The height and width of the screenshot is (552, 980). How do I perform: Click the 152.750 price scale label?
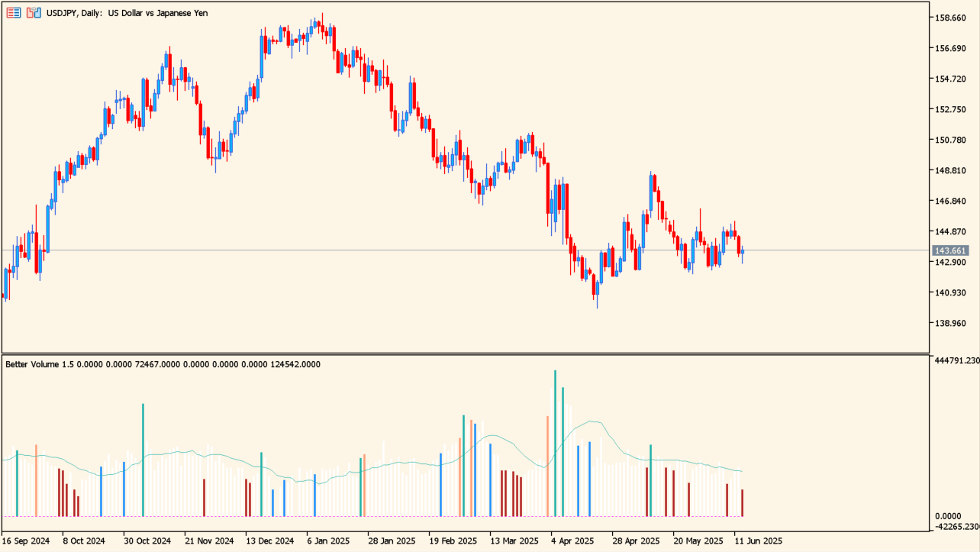(x=950, y=109)
